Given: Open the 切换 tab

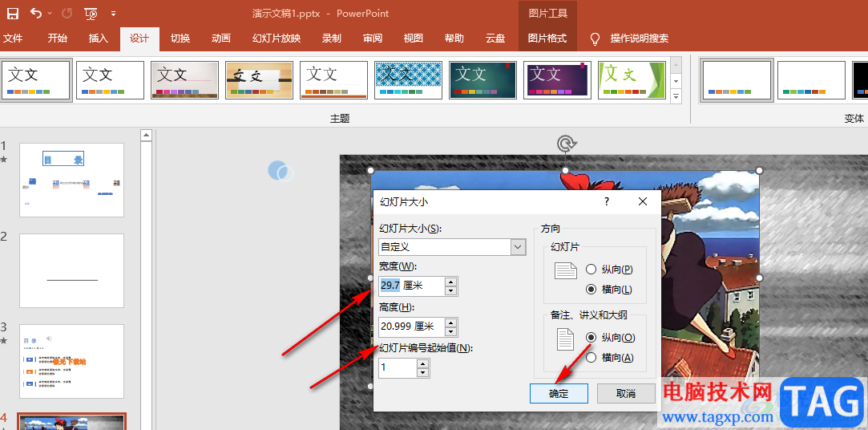Looking at the screenshot, I should 180,39.
